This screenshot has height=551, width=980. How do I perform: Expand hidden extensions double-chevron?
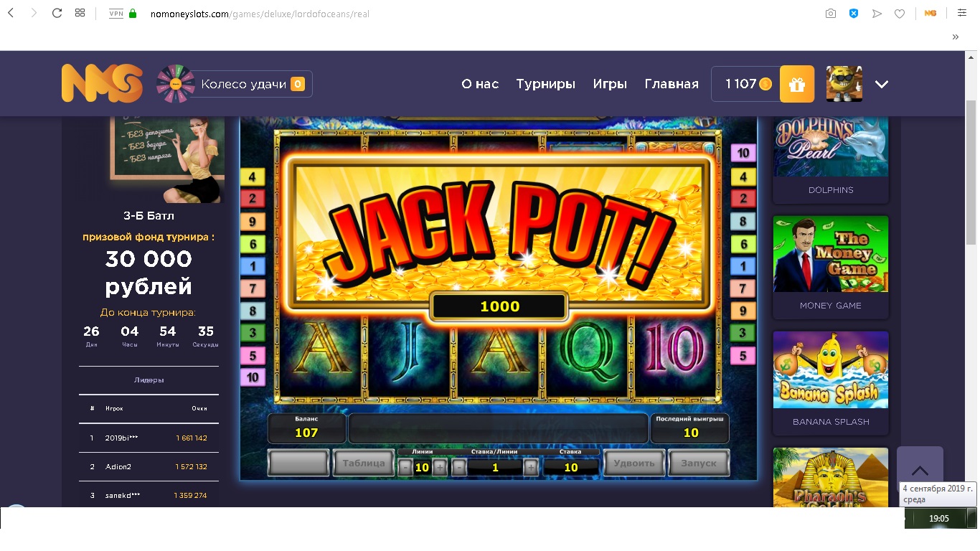coord(956,37)
